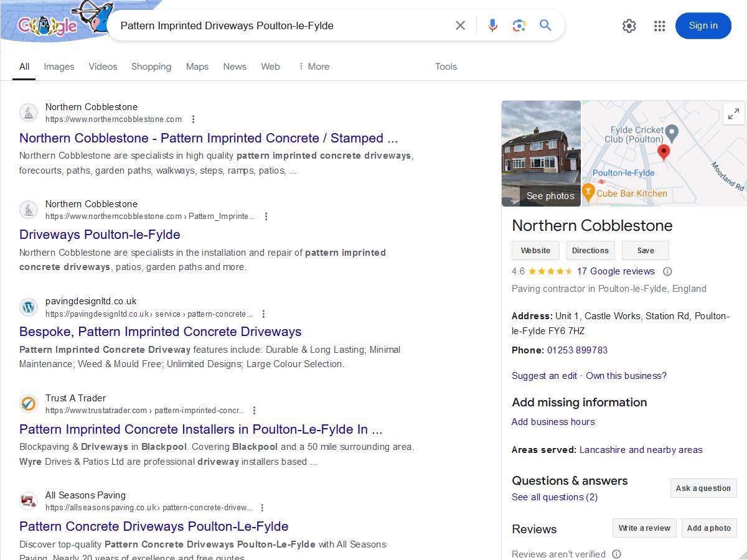The width and height of the screenshot is (747, 560).
Task: Open the three-dot menu for Trust A Trader result
Action: pyautogui.click(x=254, y=411)
